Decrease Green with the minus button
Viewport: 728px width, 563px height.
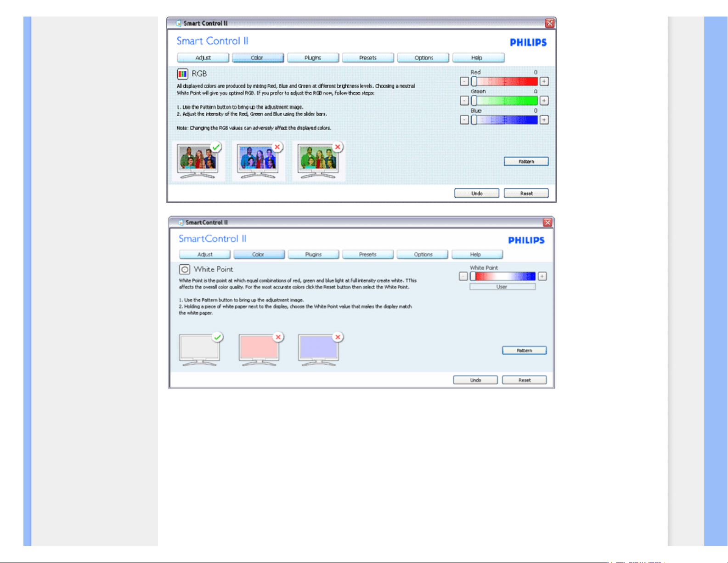[x=464, y=101]
